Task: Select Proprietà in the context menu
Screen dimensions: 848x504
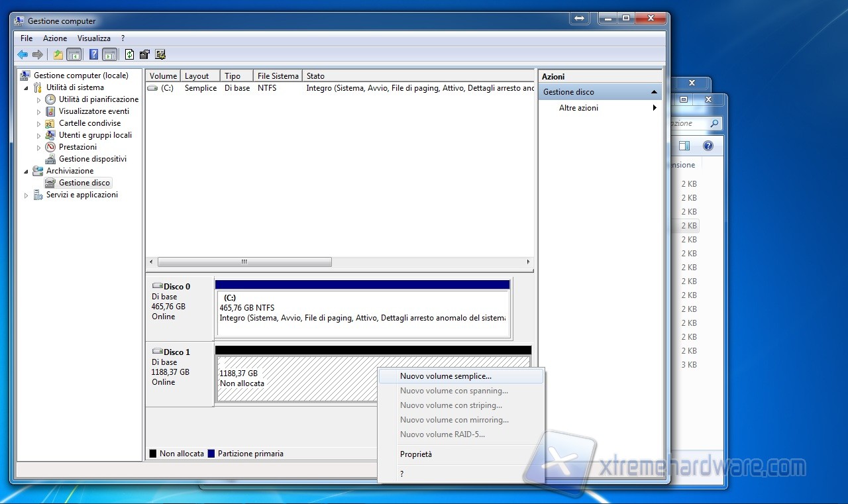Action: [x=415, y=454]
